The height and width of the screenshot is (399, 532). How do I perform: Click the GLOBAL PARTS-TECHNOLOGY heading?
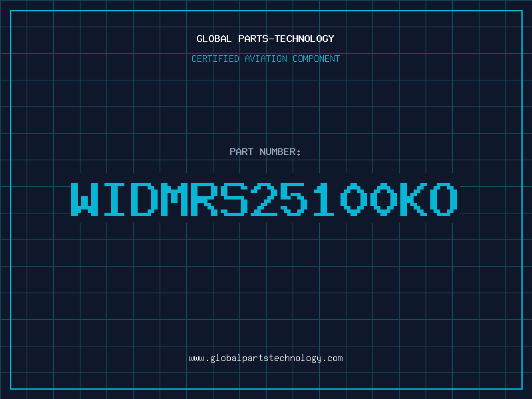265,39
